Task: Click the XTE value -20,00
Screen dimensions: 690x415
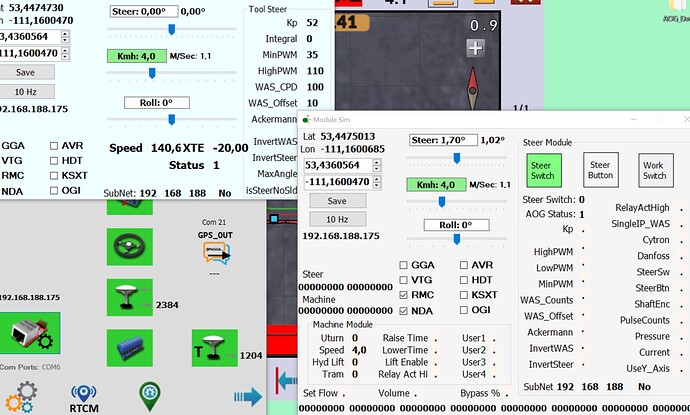Action: 230,148
